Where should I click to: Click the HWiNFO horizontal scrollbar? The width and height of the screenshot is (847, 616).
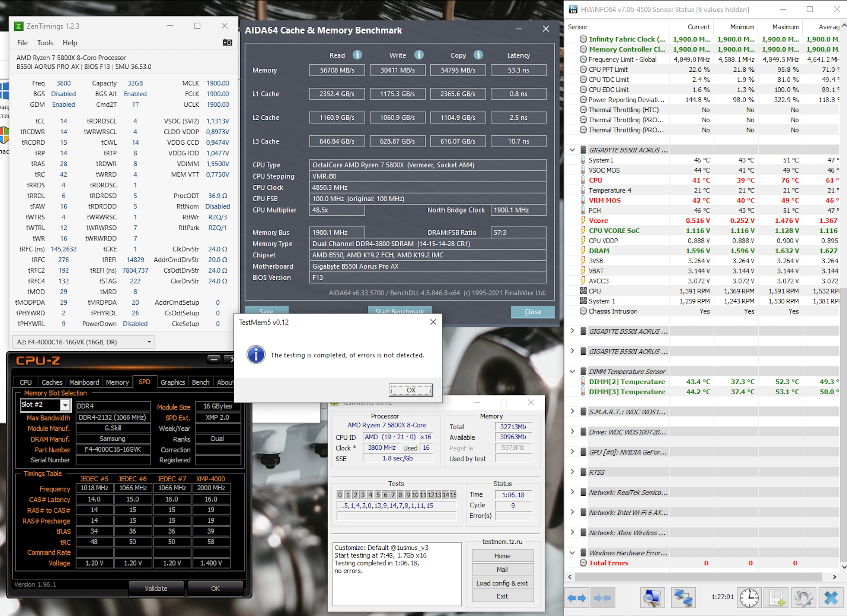click(698, 577)
